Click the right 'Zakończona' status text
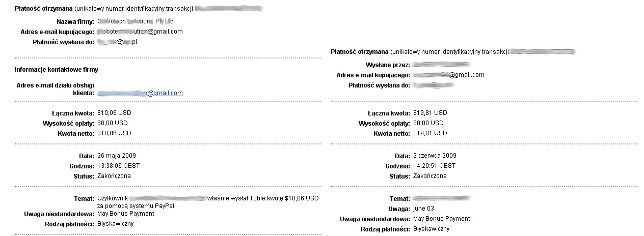 (x=430, y=176)
